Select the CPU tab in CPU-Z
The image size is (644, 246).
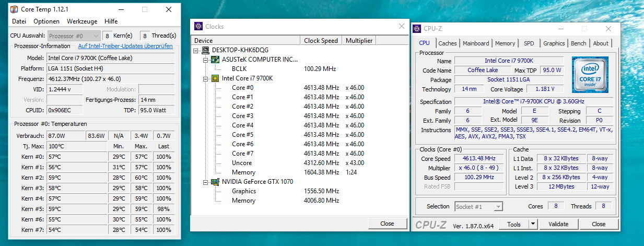coord(425,43)
